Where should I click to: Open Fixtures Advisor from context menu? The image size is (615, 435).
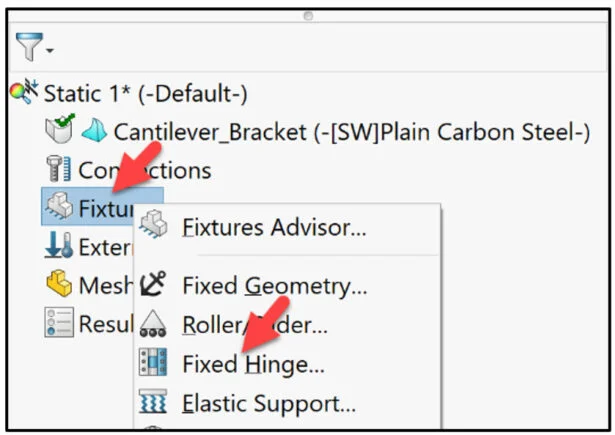click(x=274, y=227)
